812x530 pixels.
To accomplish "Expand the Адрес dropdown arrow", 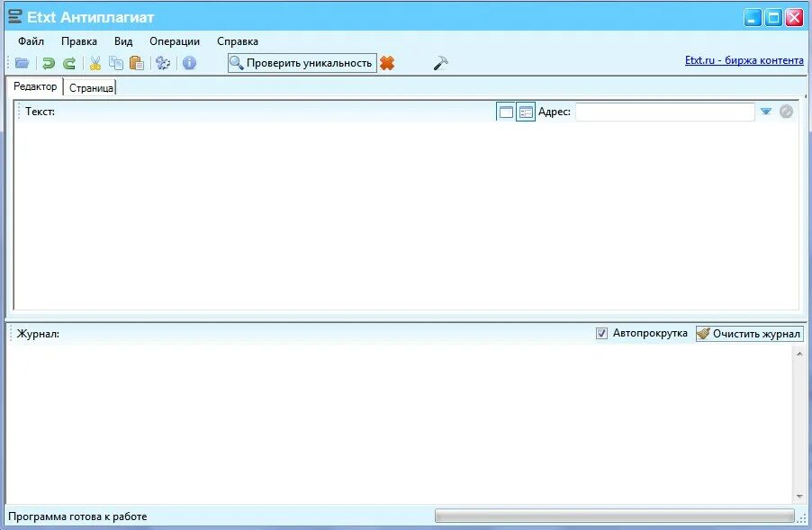I will pos(766,112).
